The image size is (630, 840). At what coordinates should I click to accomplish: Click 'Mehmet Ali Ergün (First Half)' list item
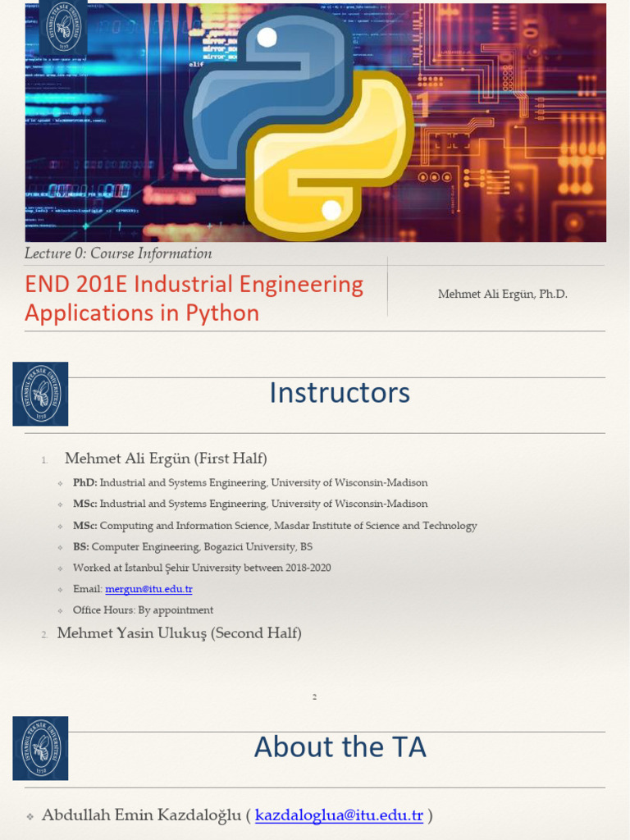(x=166, y=458)
